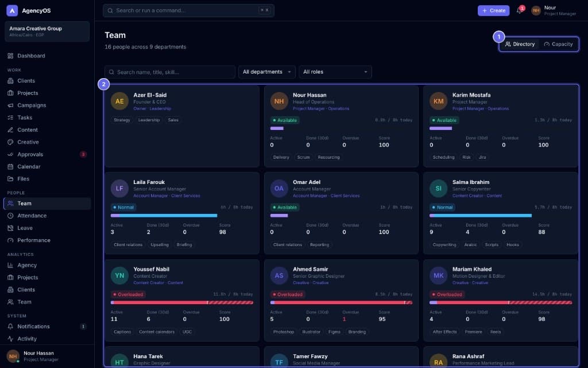Screen dimensions: 588x368
Task: Click the Reporting skill tag
Action: tap(319, 245)
